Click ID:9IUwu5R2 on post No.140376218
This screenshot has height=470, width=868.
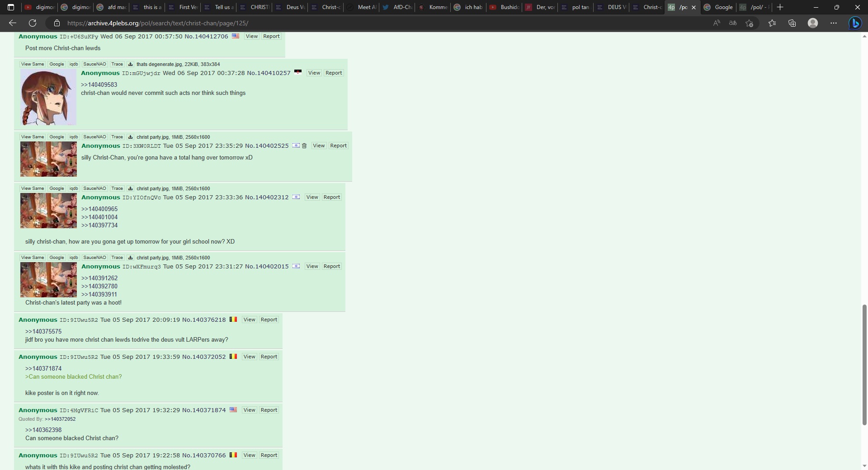(79, 320)
